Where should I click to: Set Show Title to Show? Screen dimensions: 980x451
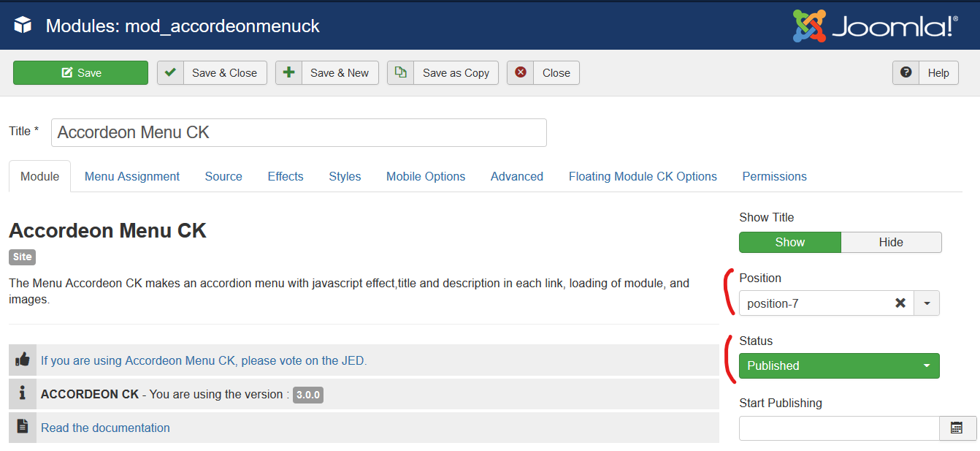790,242
